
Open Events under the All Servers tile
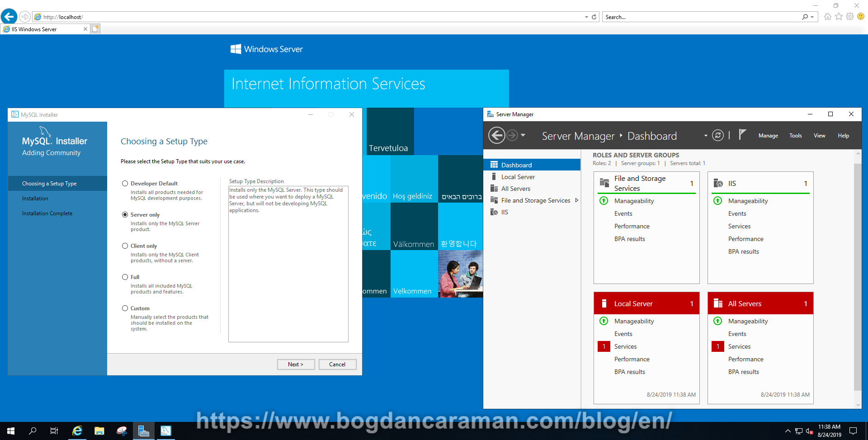737,334
